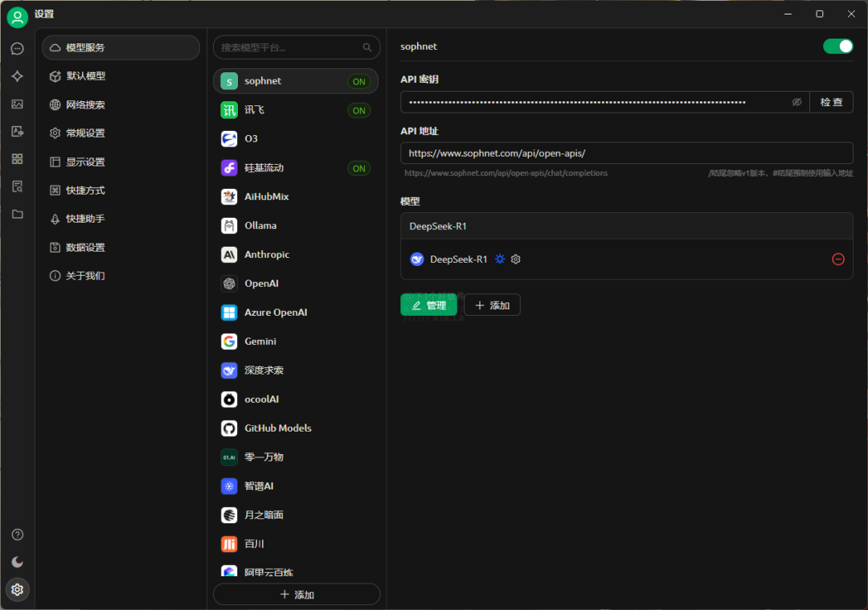This screenshot has width=868, height=610.
Task: Click the settings gear icon in sidebar
Action: [x=17, y=590]
